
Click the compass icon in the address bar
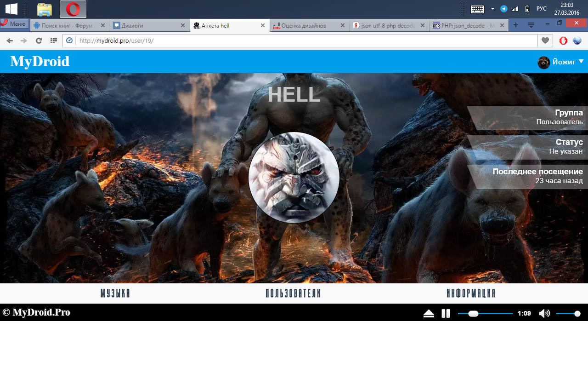[x=69, y=40]
